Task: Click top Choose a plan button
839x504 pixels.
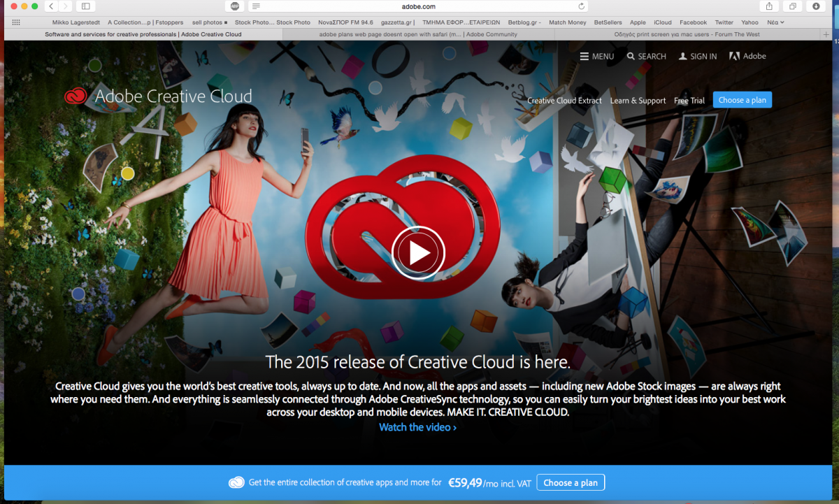Action: (743, 100)
